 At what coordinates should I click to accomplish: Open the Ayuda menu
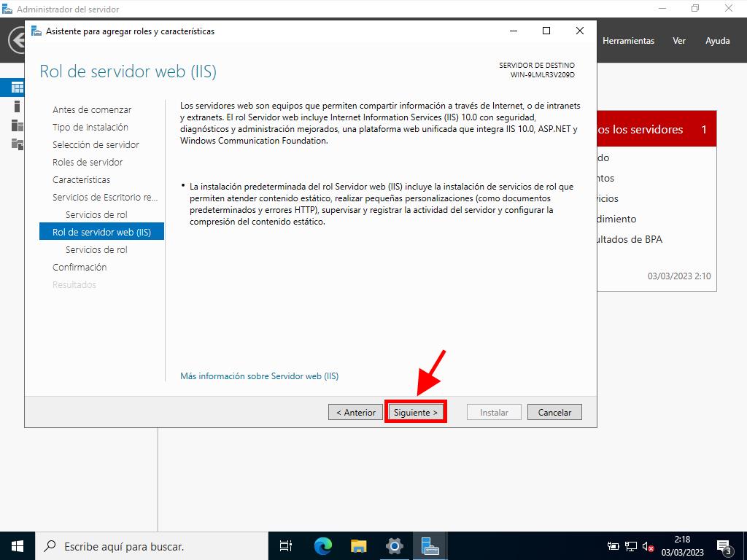click(717, 41)
